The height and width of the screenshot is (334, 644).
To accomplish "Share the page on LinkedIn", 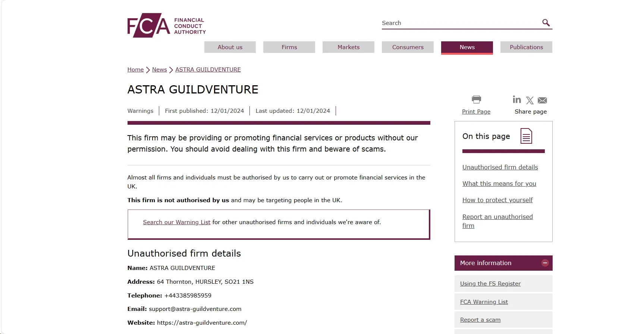I will [x=517, y=99].
